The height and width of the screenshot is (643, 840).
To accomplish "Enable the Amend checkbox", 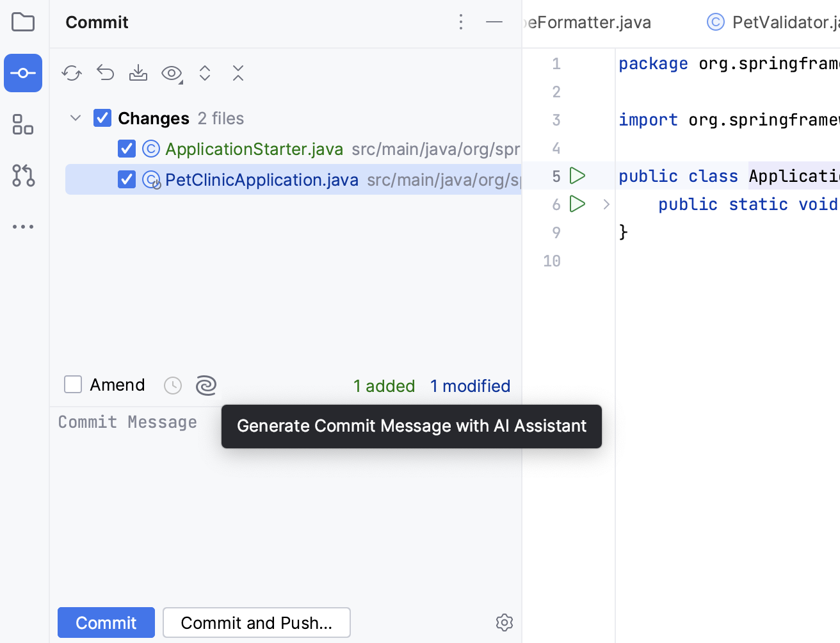I will [x=73, y=384].
